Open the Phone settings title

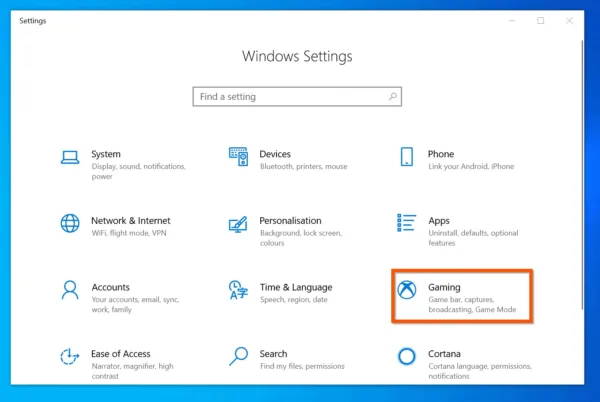click(441, 154)
